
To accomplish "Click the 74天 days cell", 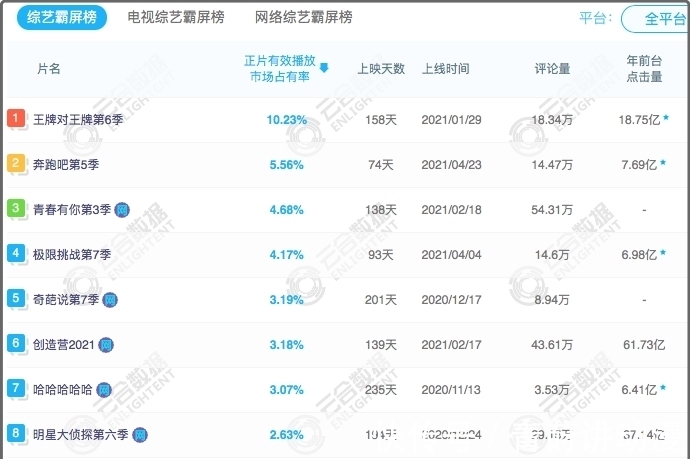I will 381,165.
